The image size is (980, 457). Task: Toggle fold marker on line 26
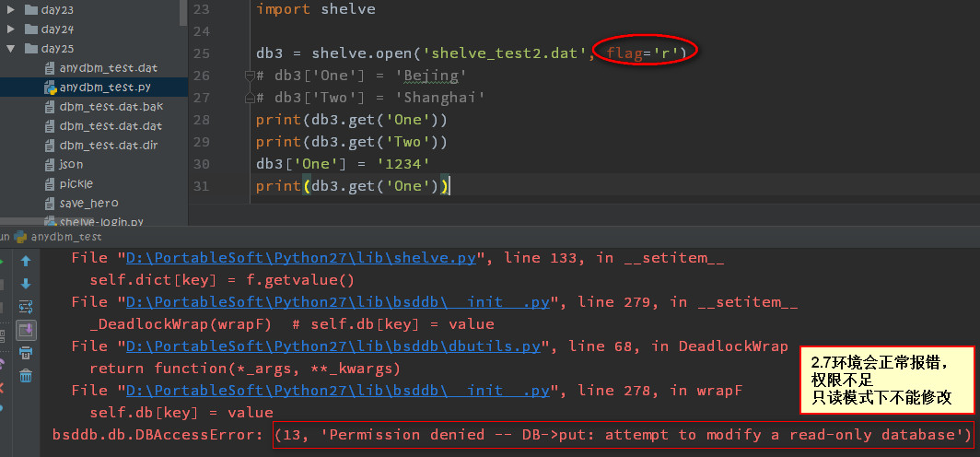250,76
